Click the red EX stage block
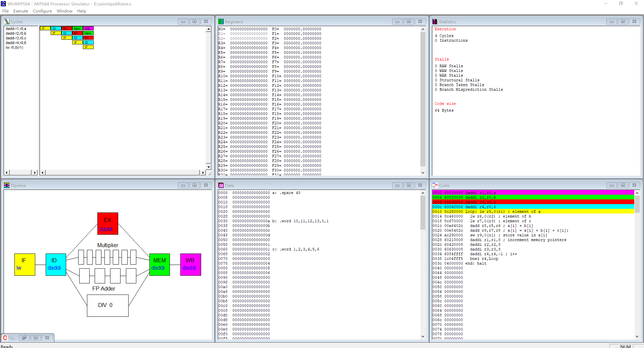The width and height of the screenshot is (644, 348). coord(107,223)
